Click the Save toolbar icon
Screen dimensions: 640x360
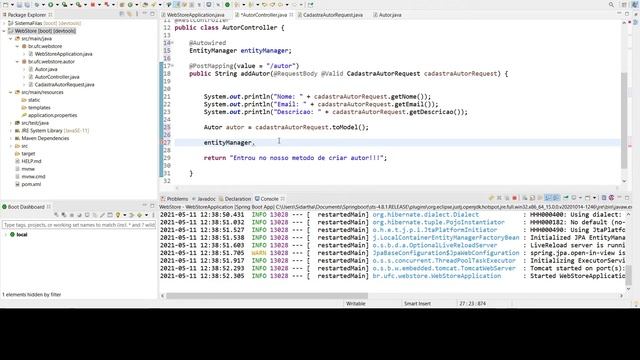19,4
